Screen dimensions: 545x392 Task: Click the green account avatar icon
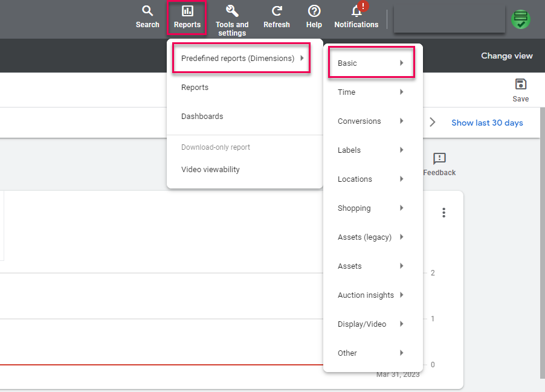(520, 20)
